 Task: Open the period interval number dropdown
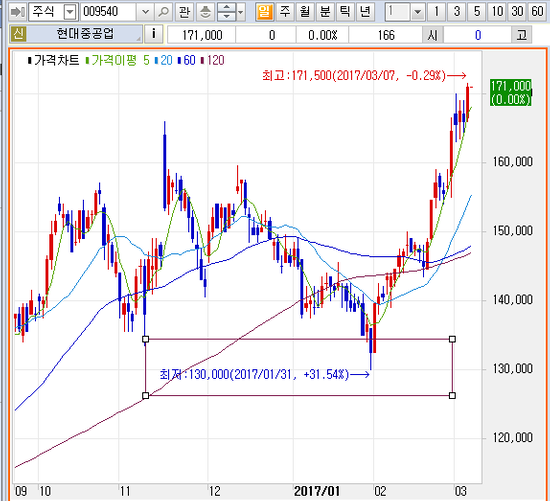click(x=417, y=12)
